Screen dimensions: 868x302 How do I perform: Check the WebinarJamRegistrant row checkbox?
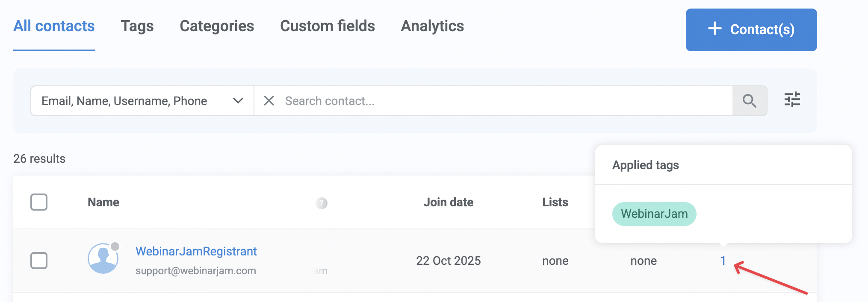[39, 260]
